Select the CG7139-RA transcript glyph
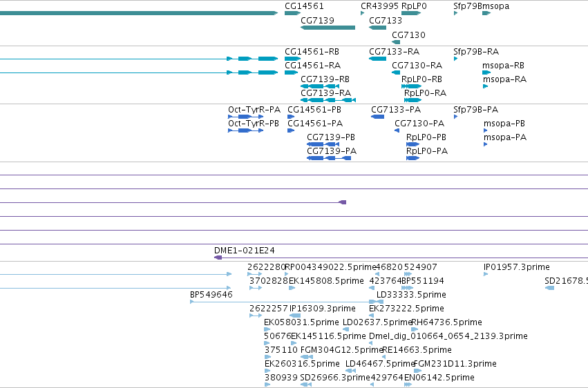Viewport: 588px width, 388px height. (x=328, y=100)
